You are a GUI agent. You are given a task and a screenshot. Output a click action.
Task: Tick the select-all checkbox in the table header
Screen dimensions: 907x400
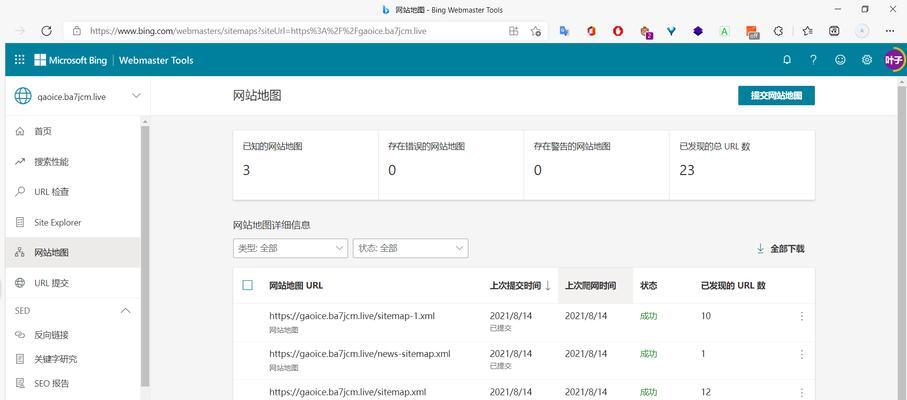(x=248, y=285)
